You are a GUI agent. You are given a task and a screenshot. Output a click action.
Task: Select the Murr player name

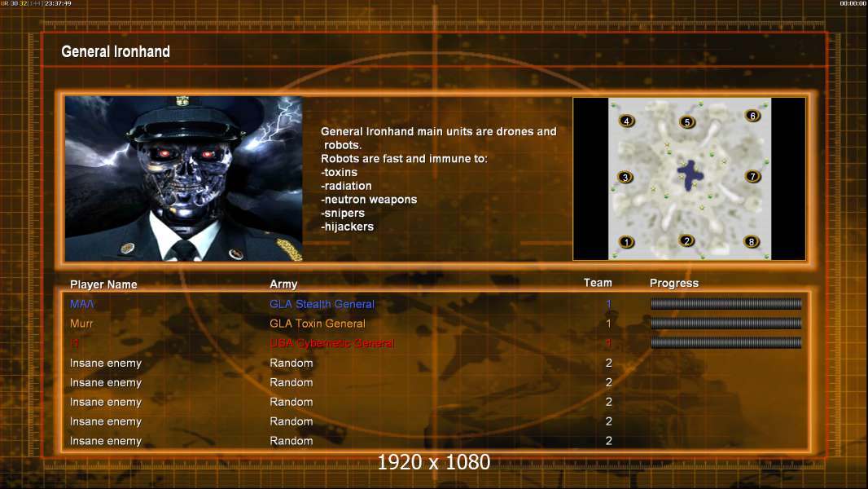[81, 324]
